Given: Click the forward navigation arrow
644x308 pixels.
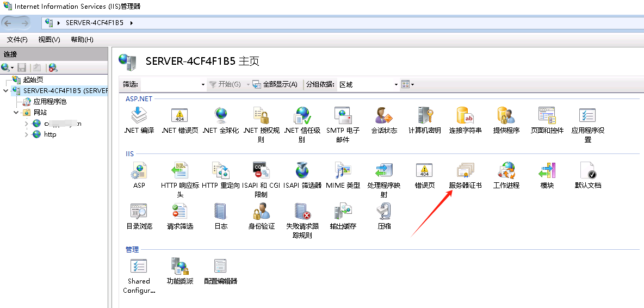Looking at the screenshot, I should [x=24, y=23].
